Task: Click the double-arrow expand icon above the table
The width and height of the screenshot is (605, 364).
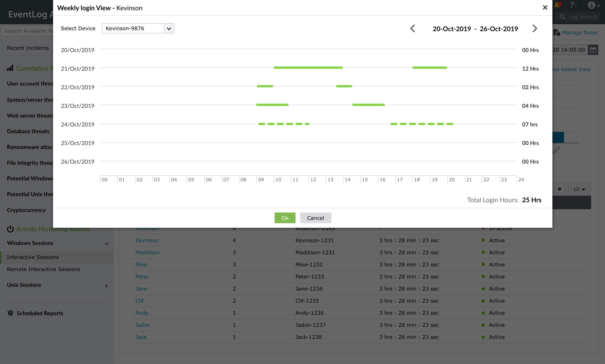Action: click(x=560, y=189)
